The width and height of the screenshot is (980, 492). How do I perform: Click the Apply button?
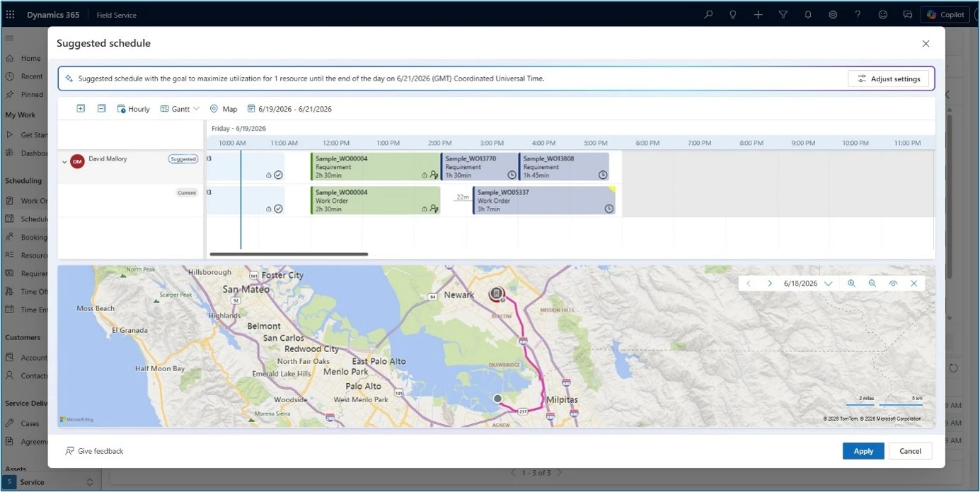coord(863,451)
